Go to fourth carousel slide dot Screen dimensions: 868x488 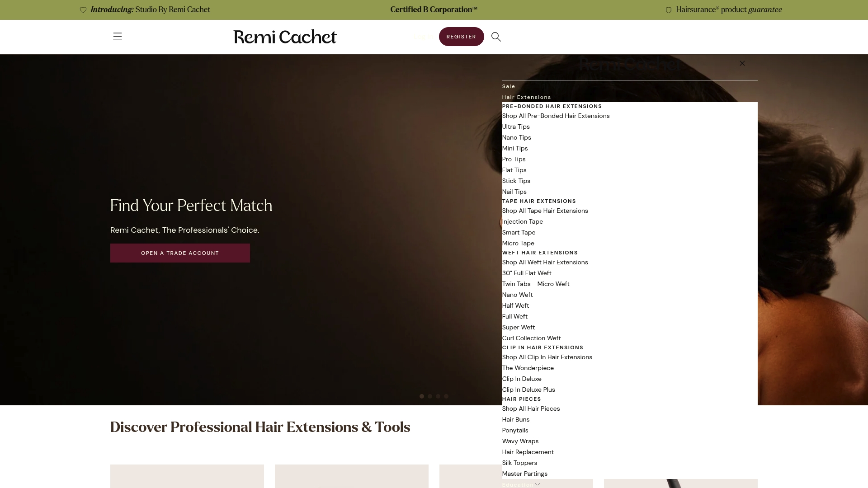[446, 396]
